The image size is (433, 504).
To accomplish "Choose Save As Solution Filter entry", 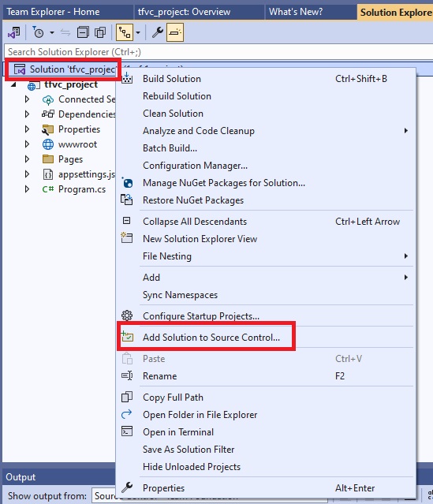I will point(267,450).
